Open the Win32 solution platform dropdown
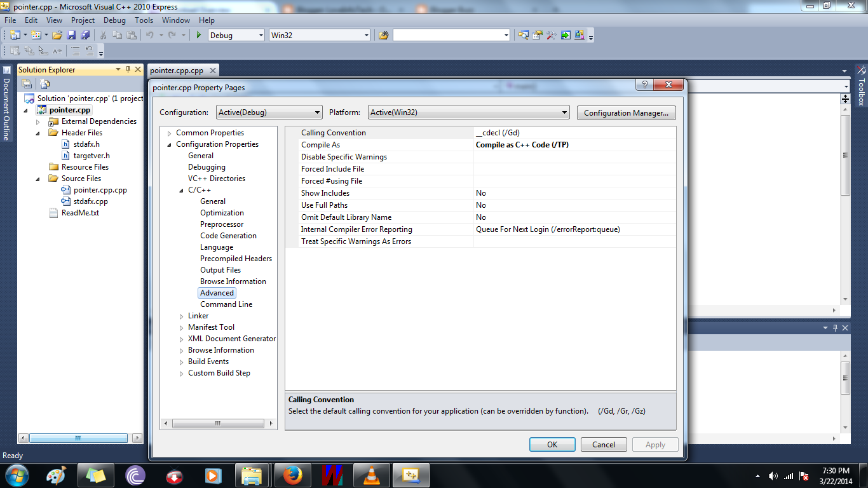Viewport: 868px width, 488px height. click(320, 36)
